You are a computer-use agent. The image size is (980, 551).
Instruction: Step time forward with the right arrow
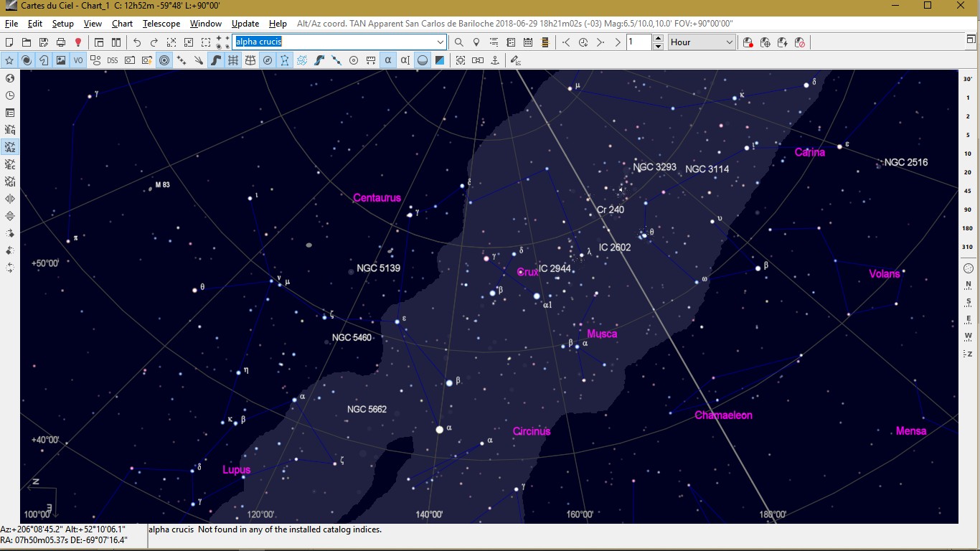(x=600, y=42)
